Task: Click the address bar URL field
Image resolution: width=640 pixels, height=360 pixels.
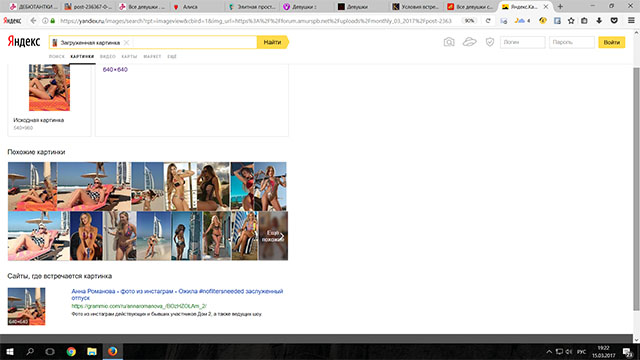Action: [255, 20]
